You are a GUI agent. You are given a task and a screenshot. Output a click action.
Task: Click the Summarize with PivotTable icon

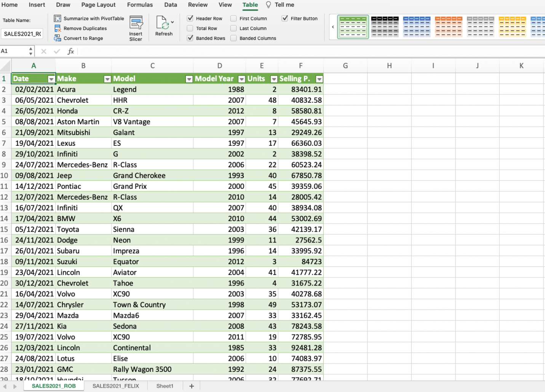(58, 18)
